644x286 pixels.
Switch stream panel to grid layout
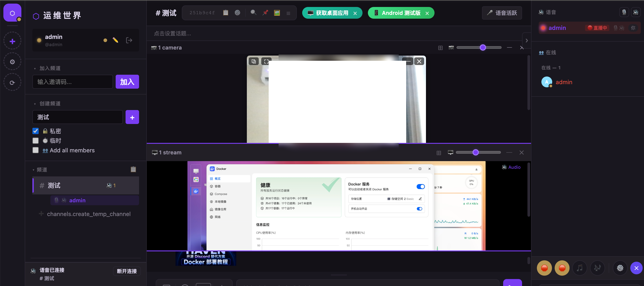coord(439,153)
